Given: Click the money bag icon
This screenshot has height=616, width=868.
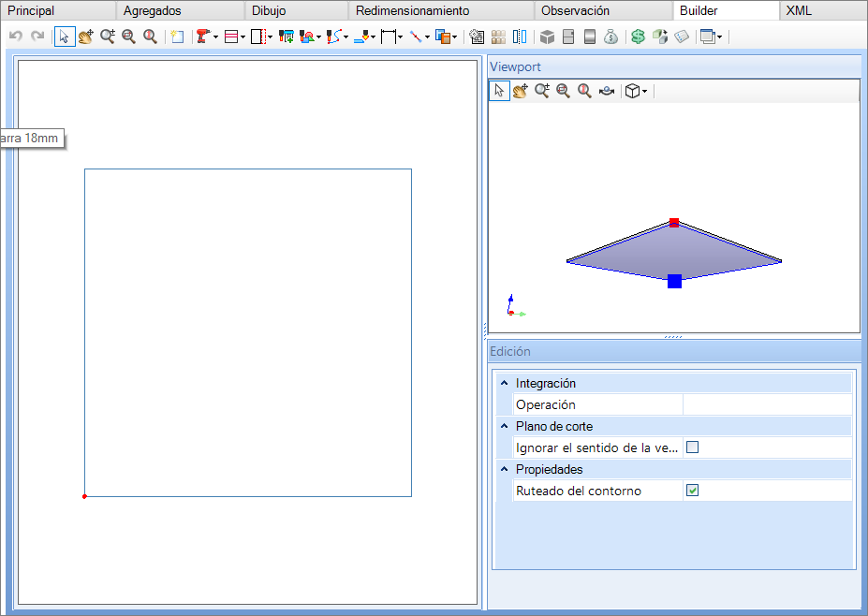Looking at the screenshot, I should pos(611,37).
